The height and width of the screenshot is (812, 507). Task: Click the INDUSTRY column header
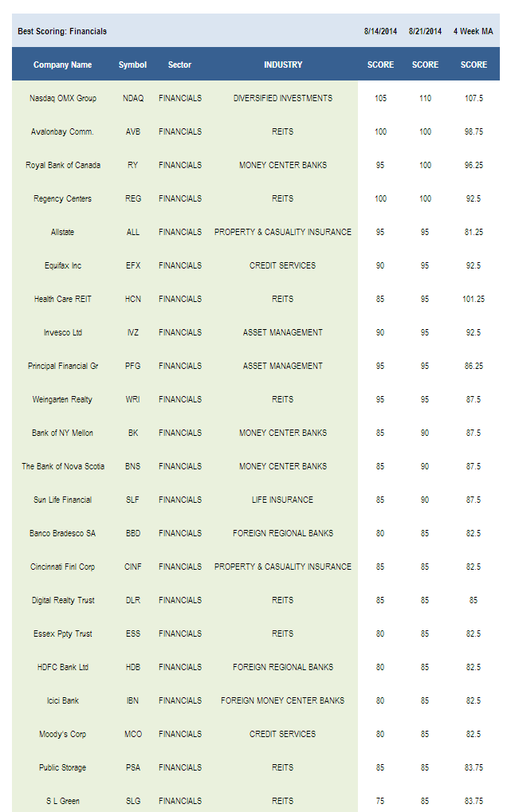point(283,65)
